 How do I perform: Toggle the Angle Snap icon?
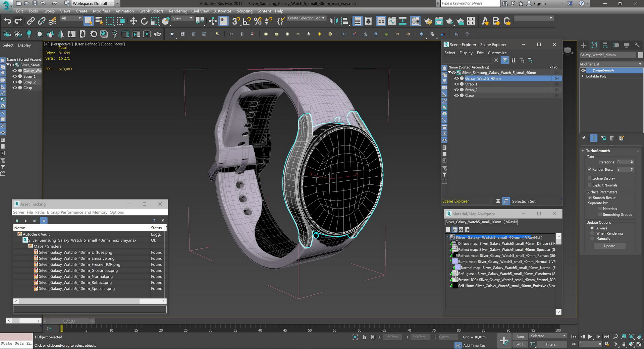click(247, 21)
